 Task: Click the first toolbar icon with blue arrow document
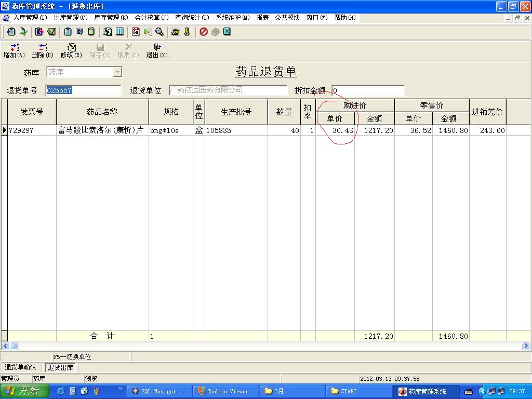[x=11, y=32]
